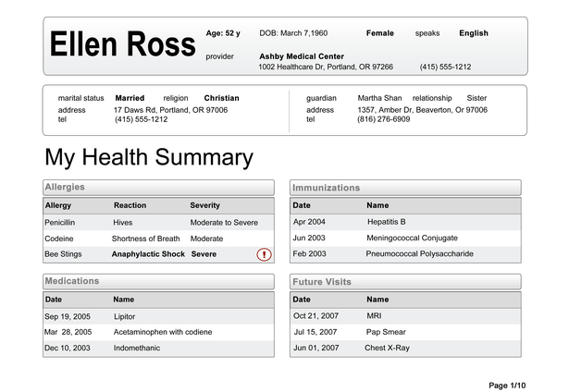Click Oct 21, 2007 visit date
The width and height of the screenshot is (569, 392).
point(315,316)
